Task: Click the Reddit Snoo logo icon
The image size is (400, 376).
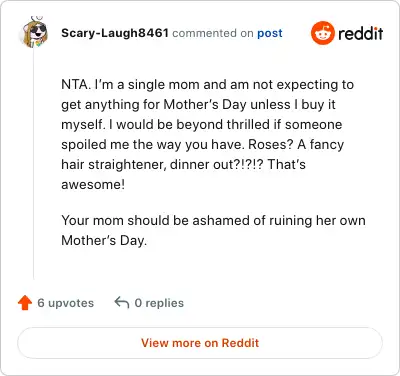Action: [322, 33]
